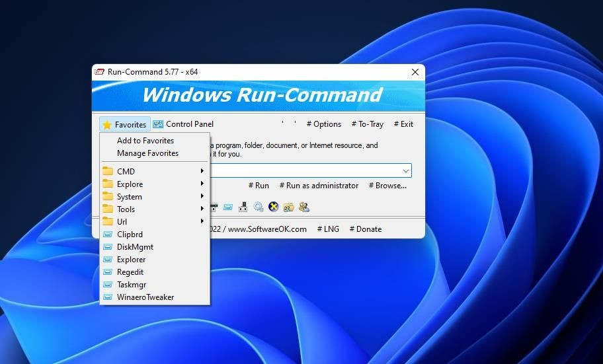This screenshot has height=364, width=603.
Task: Click the user accounts toolbar icon
Action: pyautogui.click(x=303, y=207)
